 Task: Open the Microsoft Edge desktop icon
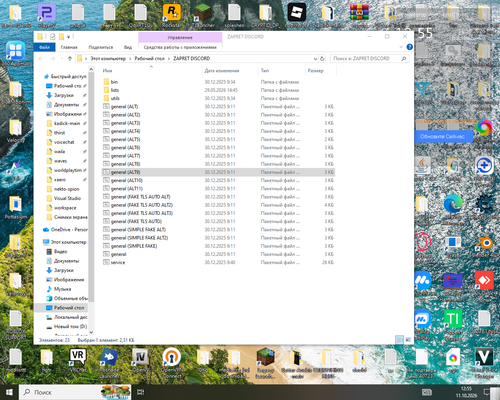(x=453, y=203)
